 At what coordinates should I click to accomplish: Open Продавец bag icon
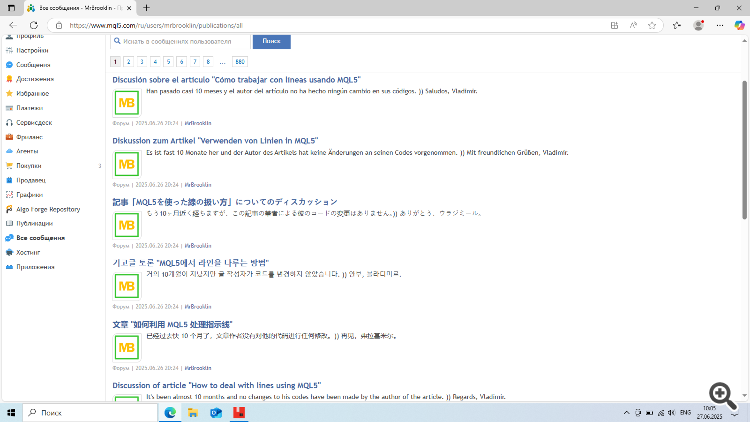(9, 180)
